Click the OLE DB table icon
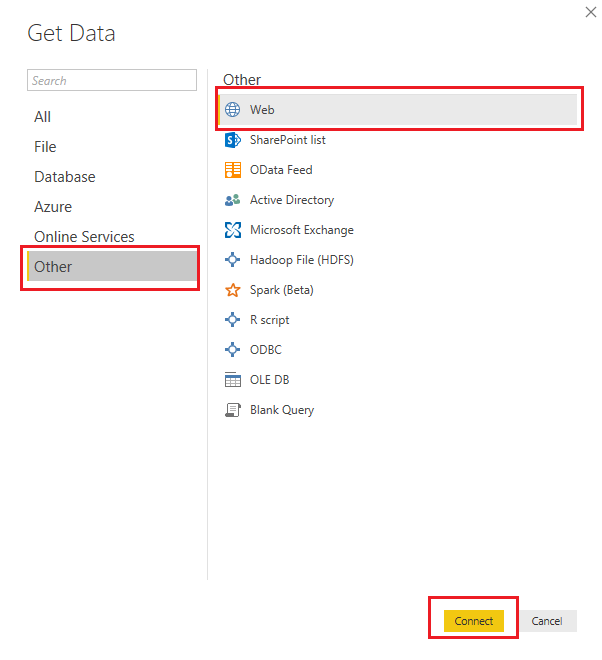The image size is (602, 660). tap(233, 380)
